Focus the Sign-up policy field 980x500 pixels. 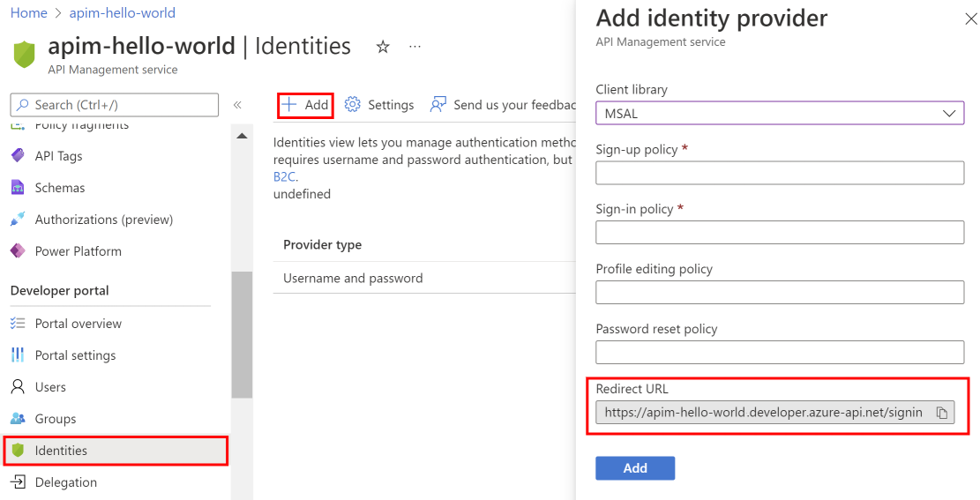tap(780, 173)
